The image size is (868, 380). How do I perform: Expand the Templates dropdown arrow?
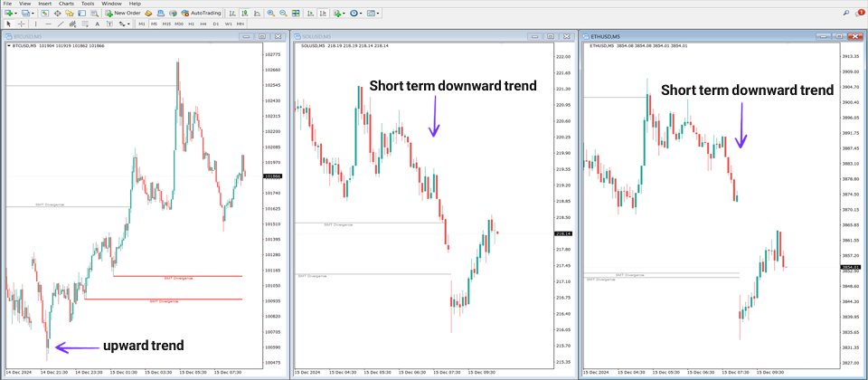tap(378, 13)
